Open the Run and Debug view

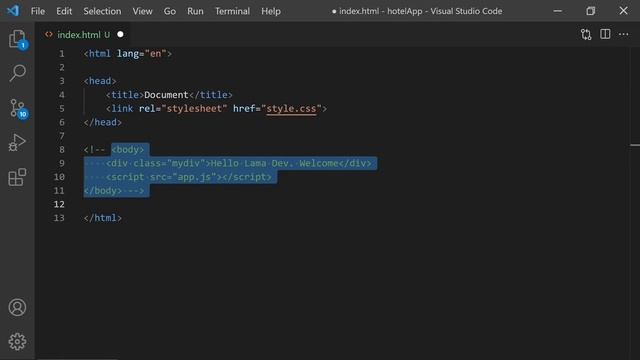pyautogui.click(x=17, y=142)
